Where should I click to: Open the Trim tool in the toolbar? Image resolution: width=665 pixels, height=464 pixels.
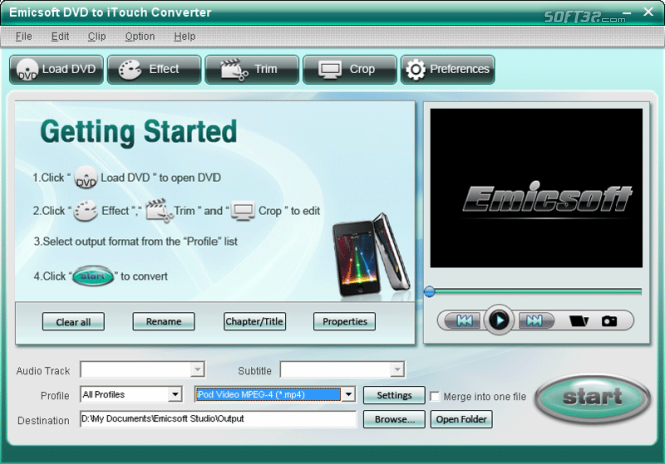[252, 69]
